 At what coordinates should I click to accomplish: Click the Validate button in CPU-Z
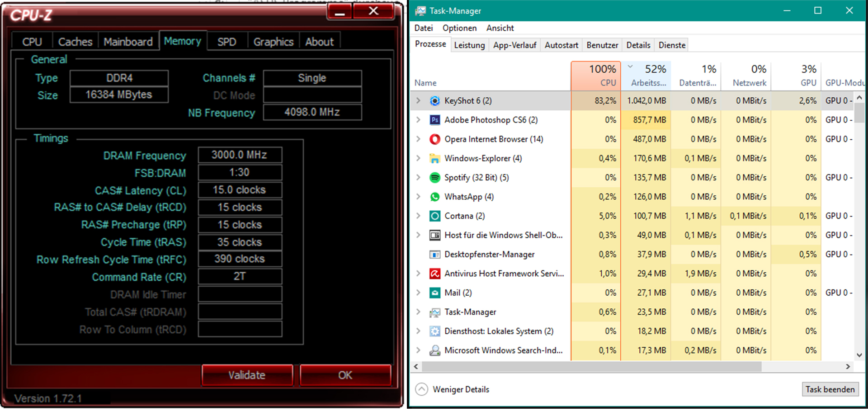[x=247, y=375]
